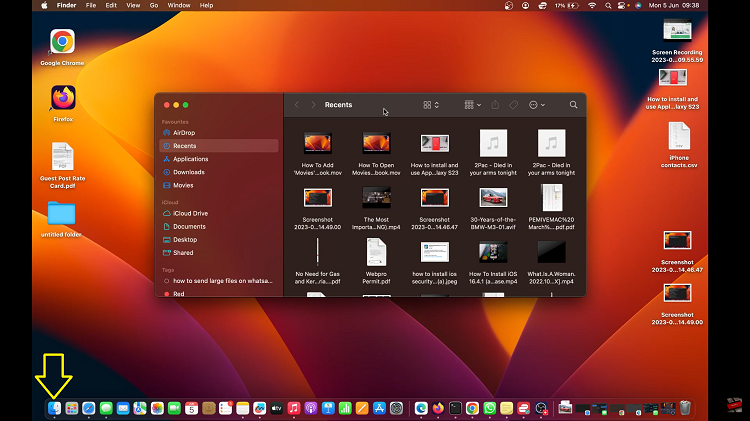The image size is (750, 421).
Task: Launch Safari from the Dock
Action: [x=88, y=408]
